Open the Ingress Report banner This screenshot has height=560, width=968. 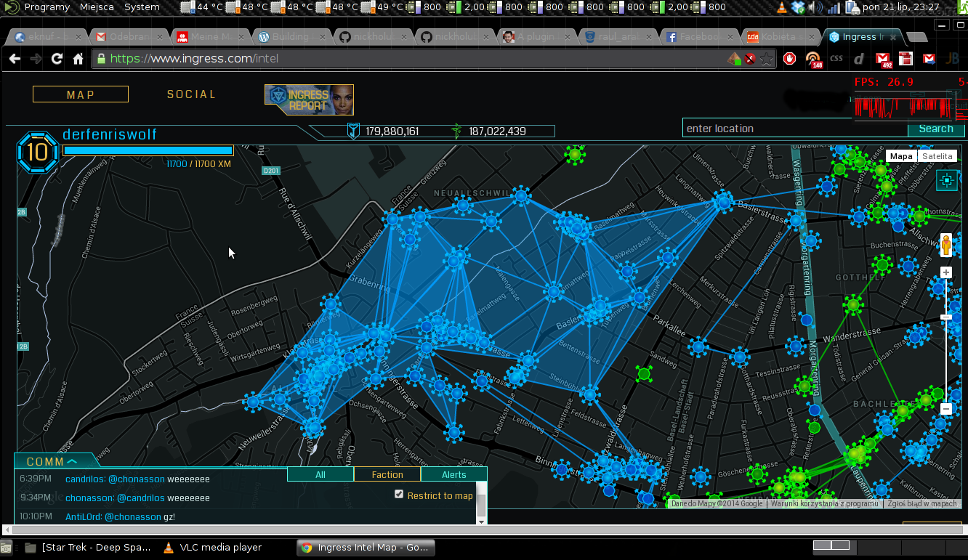[x=309, y=100]
